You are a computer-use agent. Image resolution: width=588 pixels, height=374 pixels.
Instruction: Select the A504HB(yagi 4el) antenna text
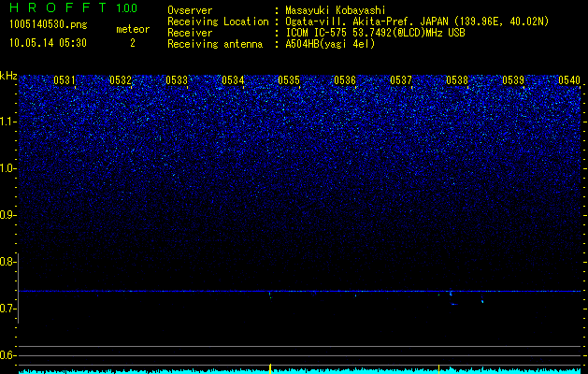330,44
